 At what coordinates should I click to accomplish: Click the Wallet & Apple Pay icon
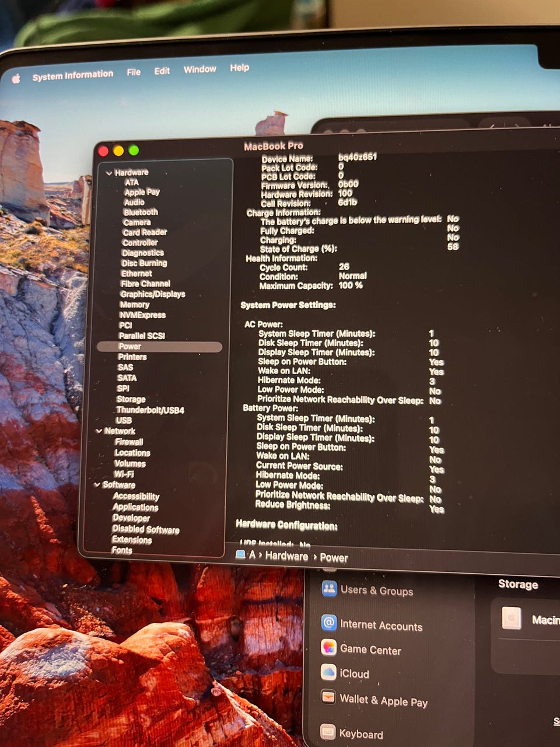(328, 696)
